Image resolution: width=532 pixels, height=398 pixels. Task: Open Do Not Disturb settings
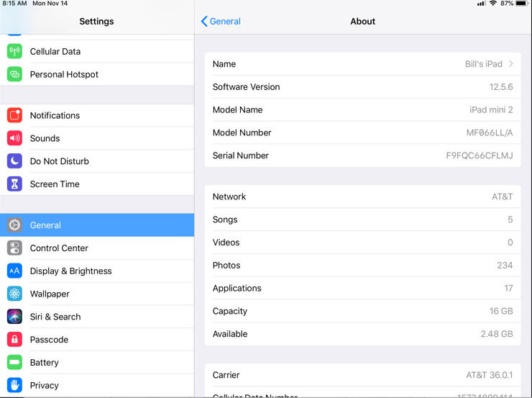click(97, 161)
